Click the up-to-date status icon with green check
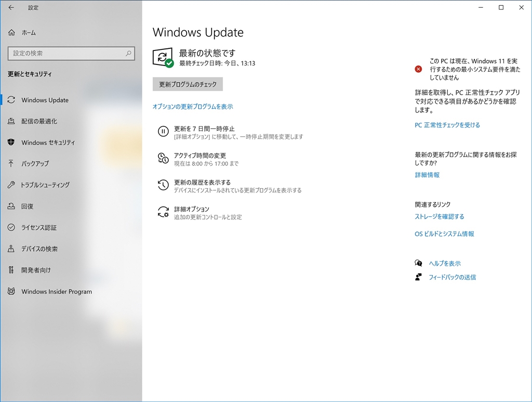This screenshot has height=402, width=532. (x=163, y=57)
